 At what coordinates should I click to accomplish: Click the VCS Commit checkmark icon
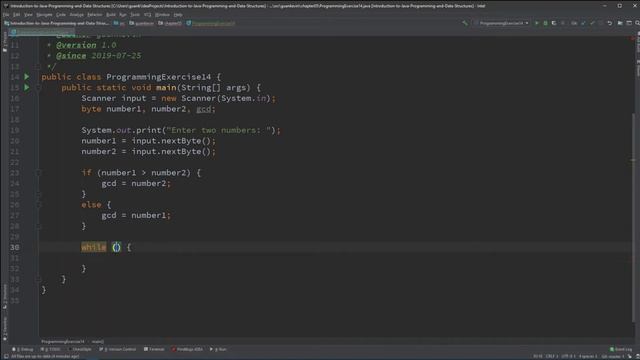(x=592, y=23)
